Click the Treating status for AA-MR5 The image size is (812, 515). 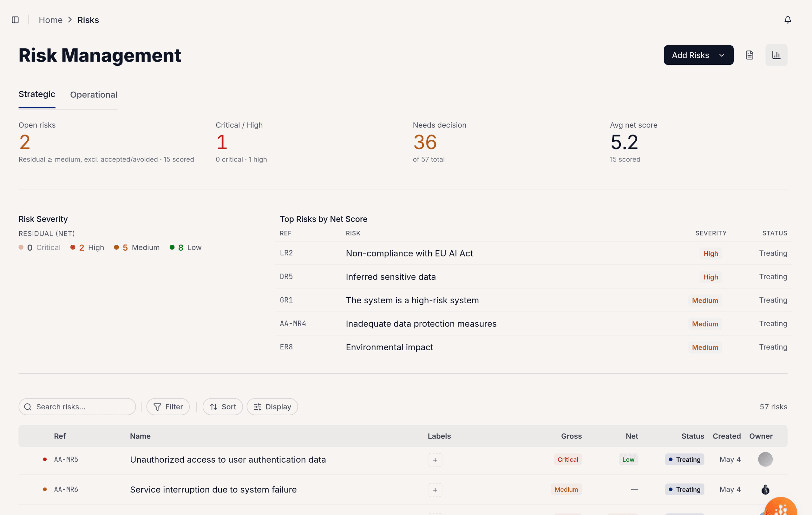[x=684, y=459]
